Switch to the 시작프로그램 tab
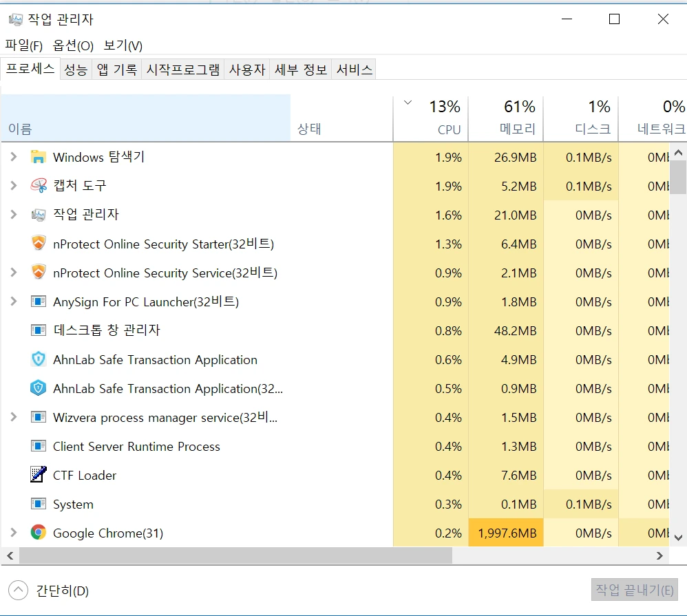 click(182, 70)
